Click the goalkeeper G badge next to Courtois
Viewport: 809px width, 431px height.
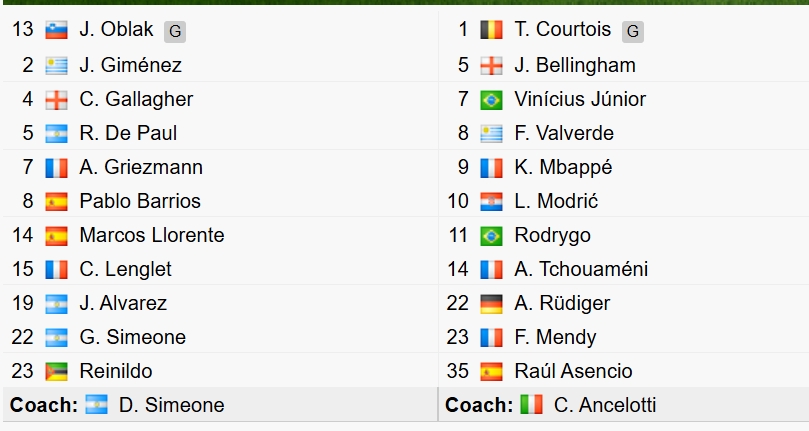pos(632,32)
